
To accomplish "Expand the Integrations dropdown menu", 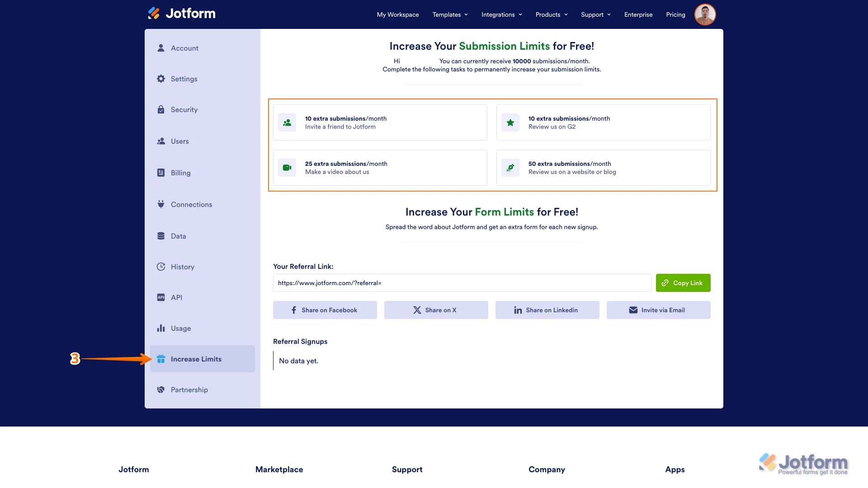I will point(502,14).
